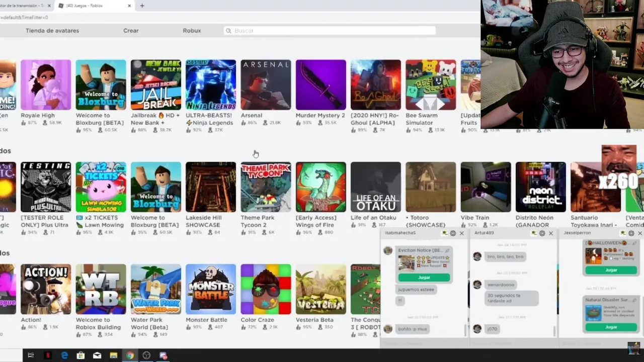
Task: Click the Monster Battle title link
Action: pos(206,320)
